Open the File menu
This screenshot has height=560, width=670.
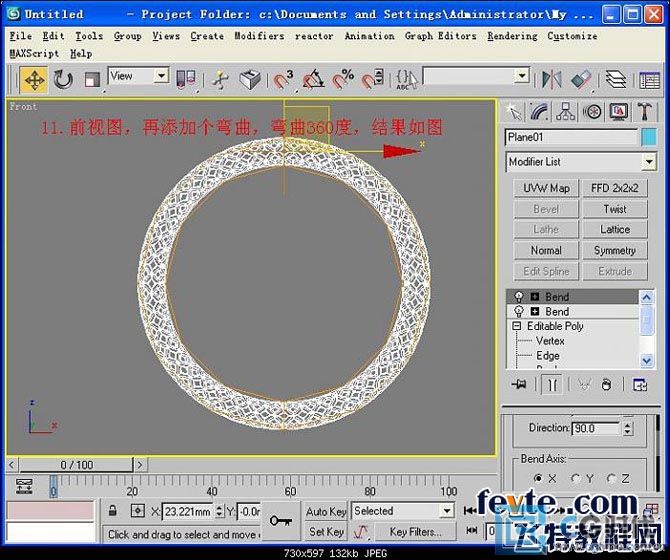21,36
